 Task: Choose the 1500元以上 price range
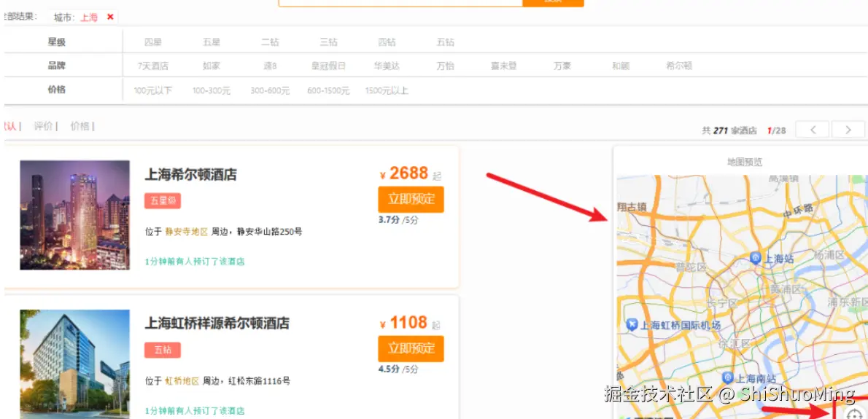point(387,90)
